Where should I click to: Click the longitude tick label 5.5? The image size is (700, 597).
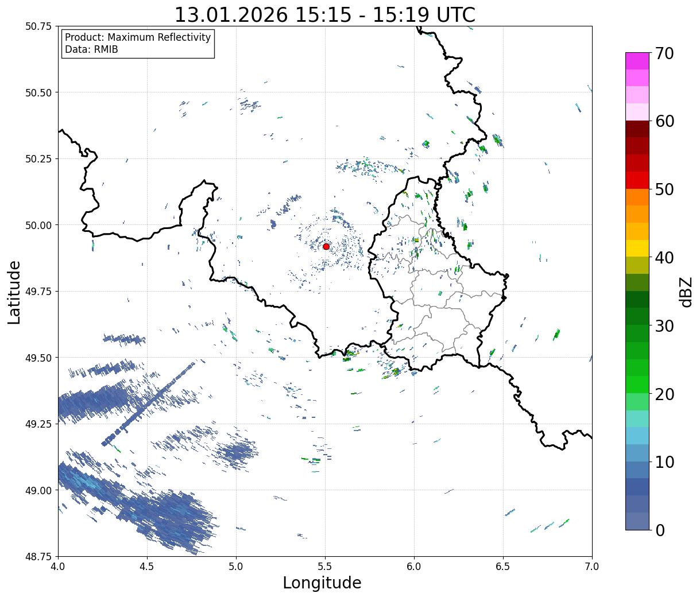pos(325,567)
